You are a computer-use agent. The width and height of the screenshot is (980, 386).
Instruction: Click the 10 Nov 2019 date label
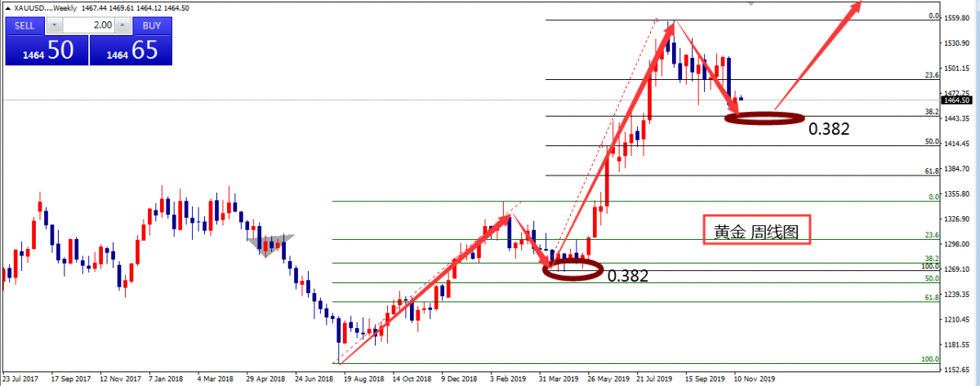(754, 379)
